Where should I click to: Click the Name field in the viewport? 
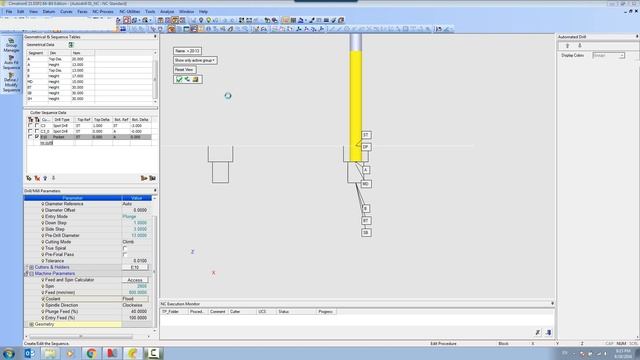187,51
